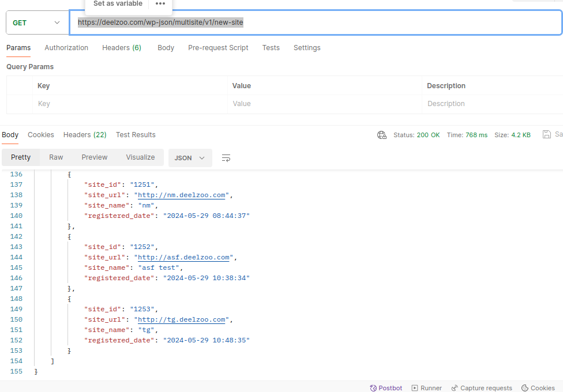Click the three-dots more options icon
Viewport: 563px width, 392px height.
(x=160, y=4)
